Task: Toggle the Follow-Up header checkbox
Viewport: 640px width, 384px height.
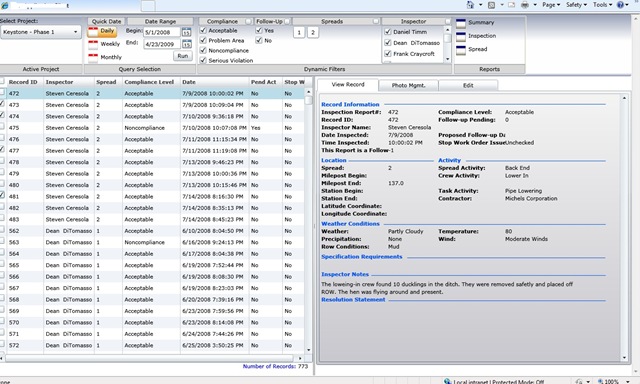Action: click(x=287, y=21)
